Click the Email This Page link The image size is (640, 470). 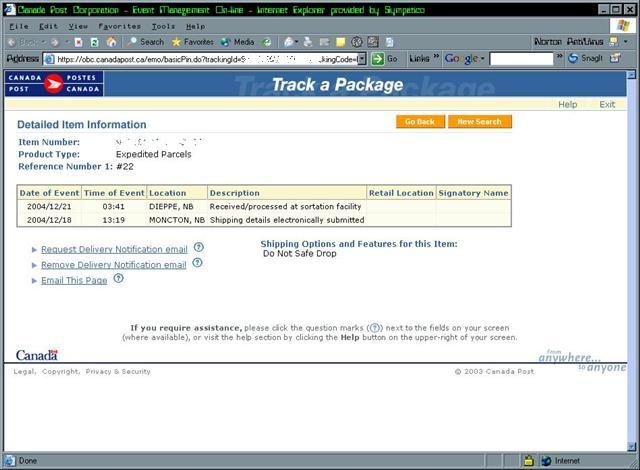(x=74, y=280)
